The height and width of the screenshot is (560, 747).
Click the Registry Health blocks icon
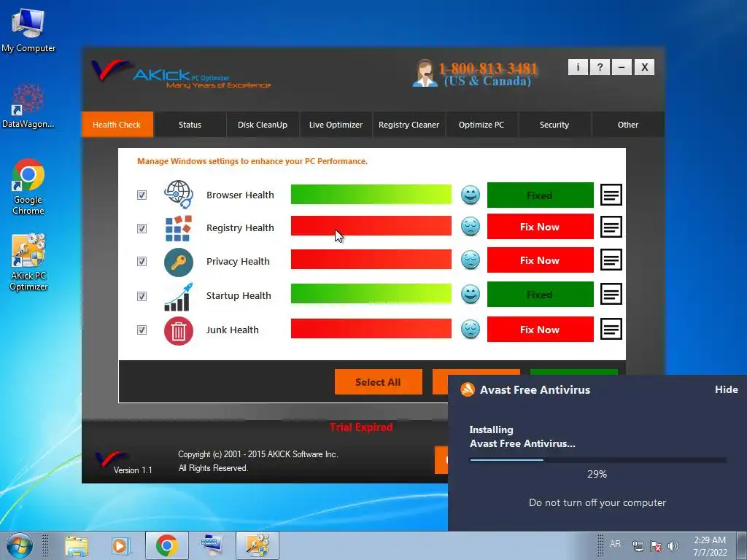coord(179,228)
